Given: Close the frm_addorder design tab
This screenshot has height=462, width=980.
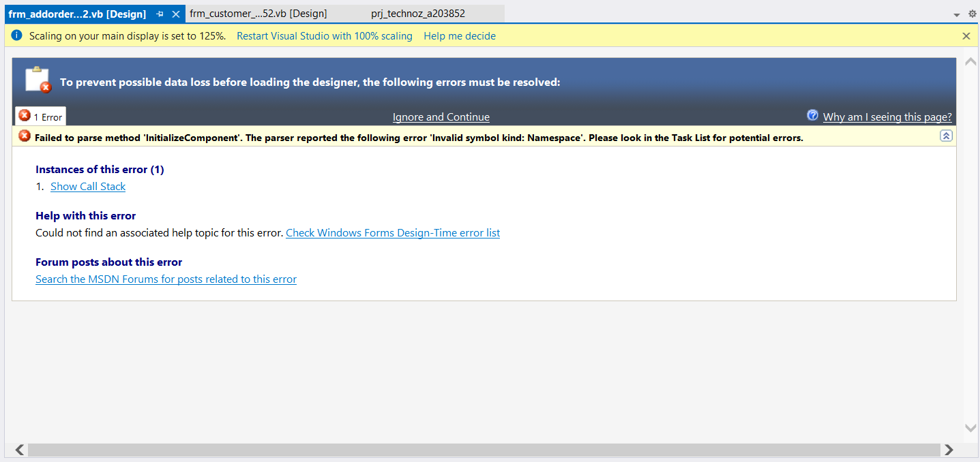Looking at the screenshot, I should click(x=176, y=14).
